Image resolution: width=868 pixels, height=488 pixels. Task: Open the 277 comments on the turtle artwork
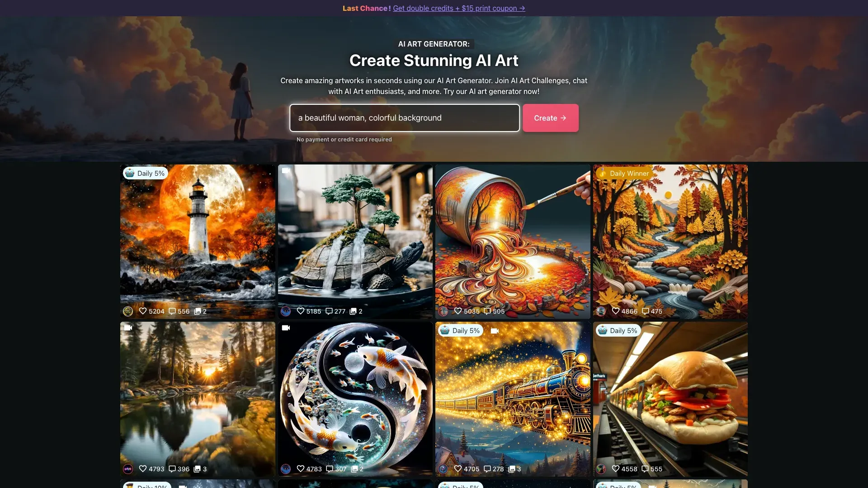(x=329, y=311)
